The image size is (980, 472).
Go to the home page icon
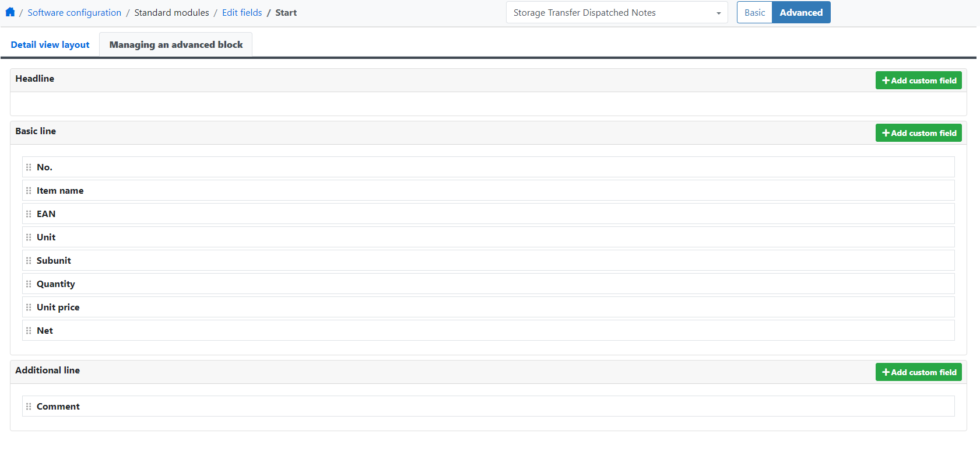[x=10, y=12]
